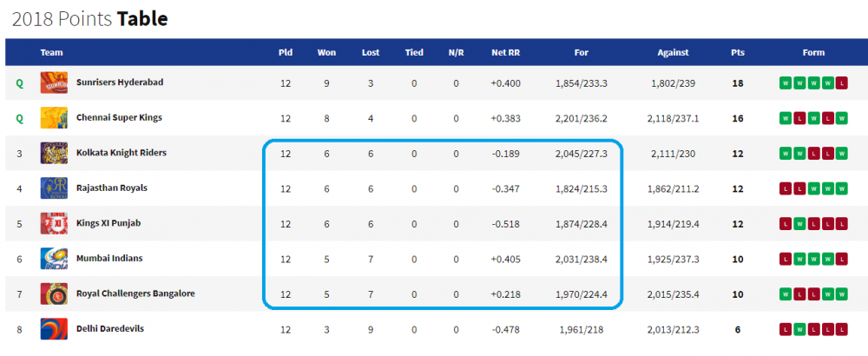Click the Kings XI Punjab team logo

tap(54, 223)
